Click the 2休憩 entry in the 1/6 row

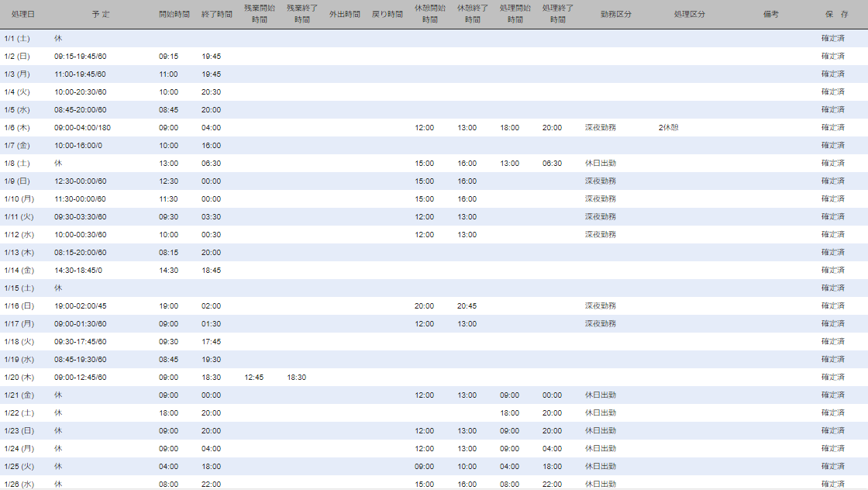[x=668, y=127]
